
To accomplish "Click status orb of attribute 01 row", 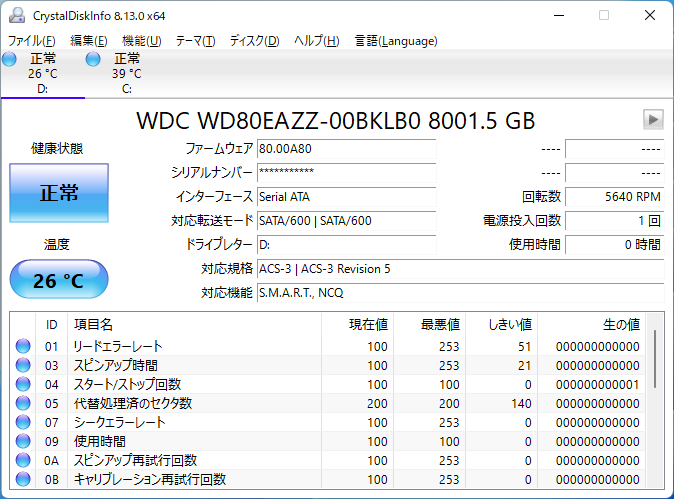I will pyautogui.click(x=23, y=346).
